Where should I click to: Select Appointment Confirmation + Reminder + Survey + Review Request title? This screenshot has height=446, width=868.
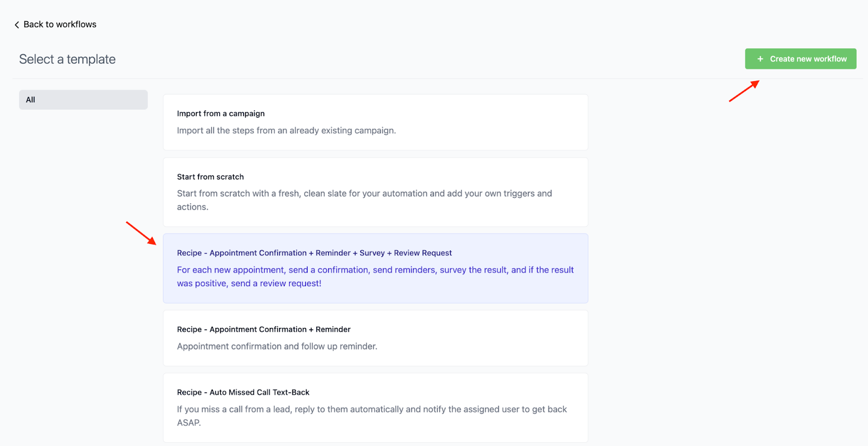tap(314, 253)
